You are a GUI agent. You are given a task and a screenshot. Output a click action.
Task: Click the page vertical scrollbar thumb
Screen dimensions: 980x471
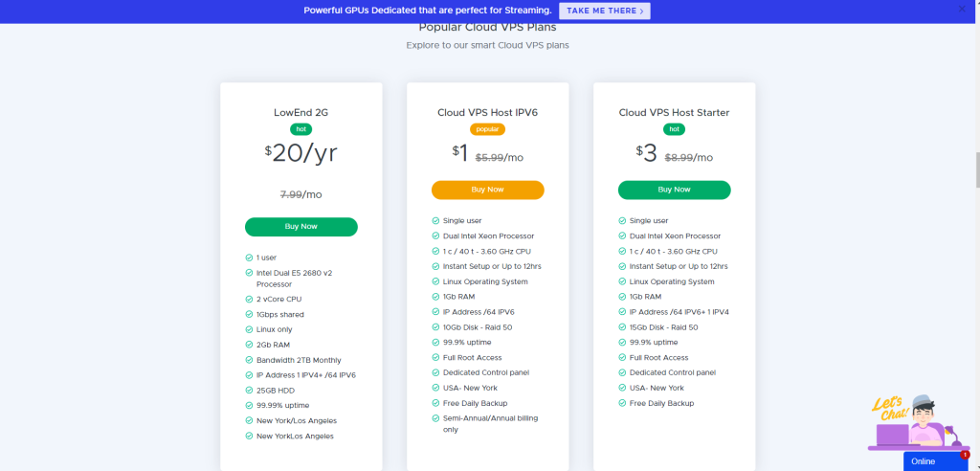976,168
